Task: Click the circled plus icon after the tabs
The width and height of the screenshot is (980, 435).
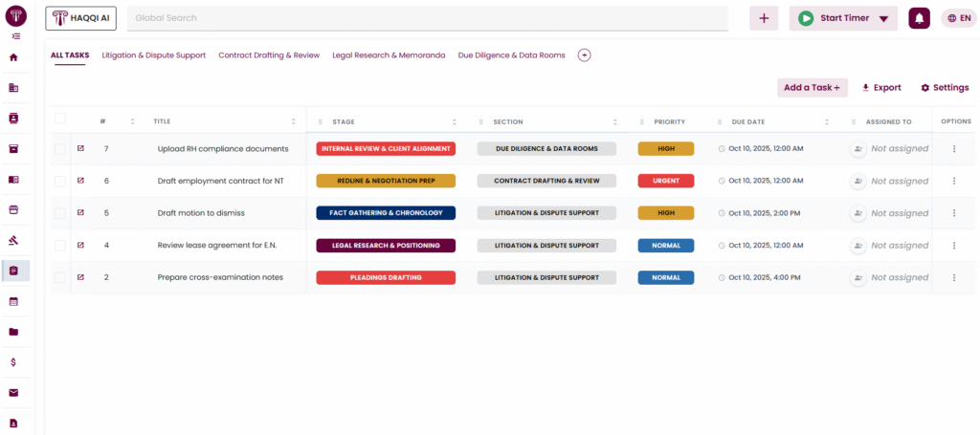Action: click(x=584, y=55)
